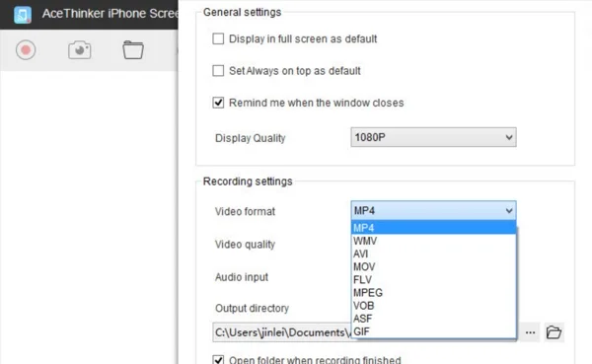This screenshot has height=364, width=592.
Task: Click the General settings heading
Action: pyautogui.click(x=242, y=12)
